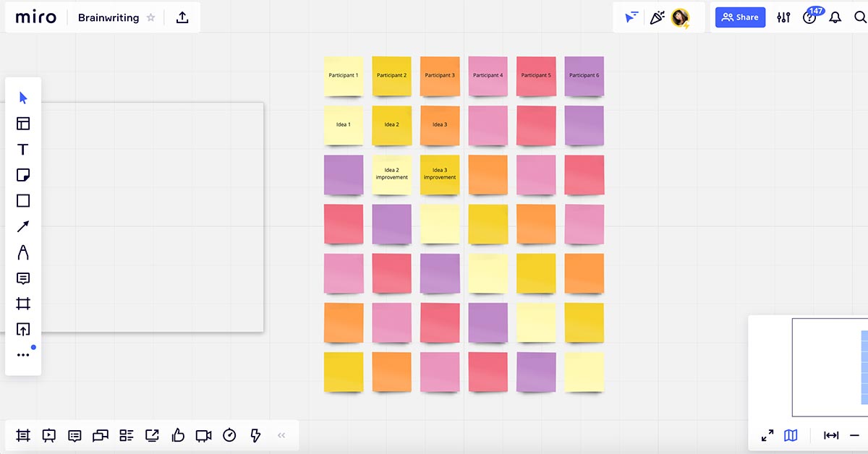Open the Templates tool

click(23, 124)
